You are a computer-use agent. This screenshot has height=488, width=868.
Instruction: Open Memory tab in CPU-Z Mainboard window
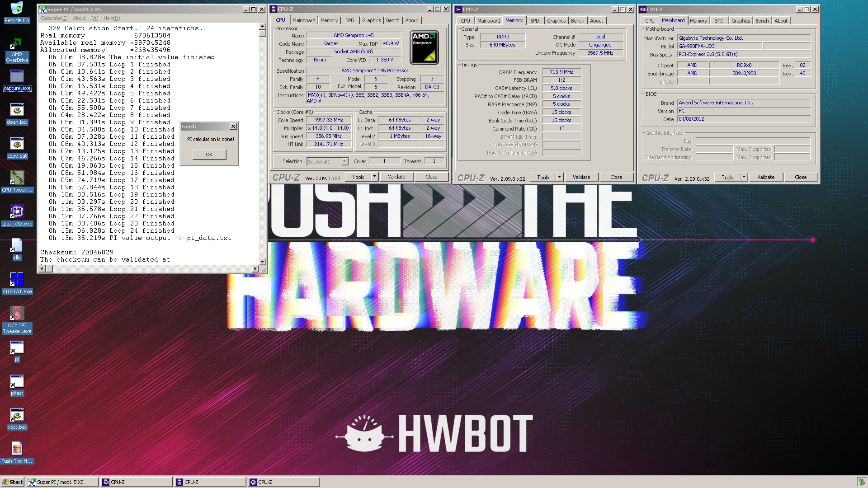click(698, 21)
